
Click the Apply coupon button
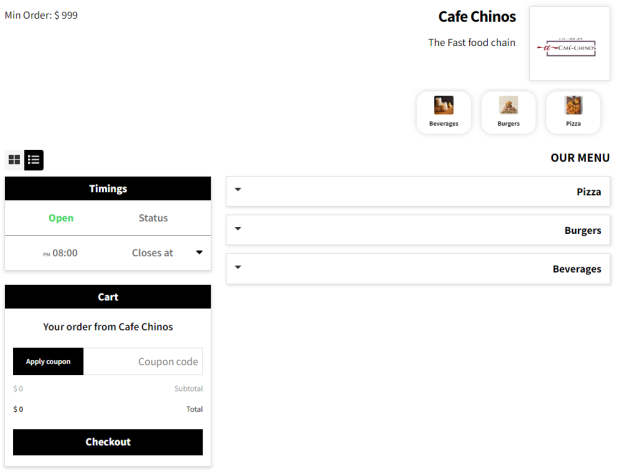click(x=48, y=361)
